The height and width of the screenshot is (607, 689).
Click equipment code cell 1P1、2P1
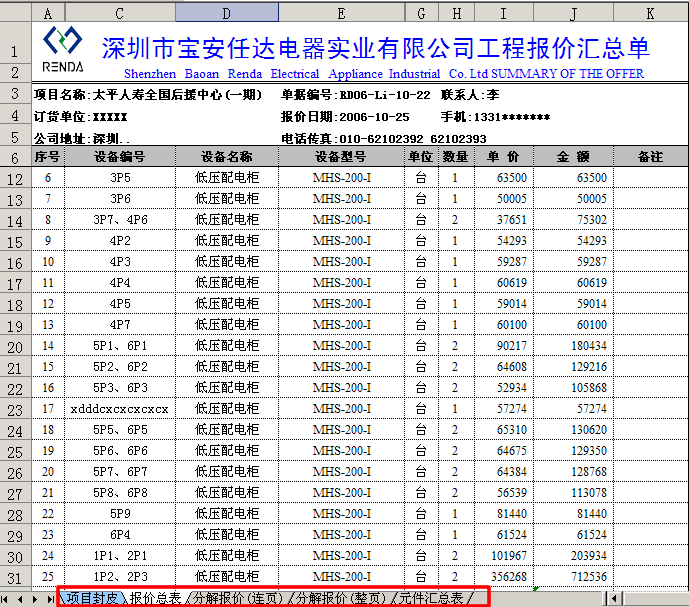click(120, 556)
